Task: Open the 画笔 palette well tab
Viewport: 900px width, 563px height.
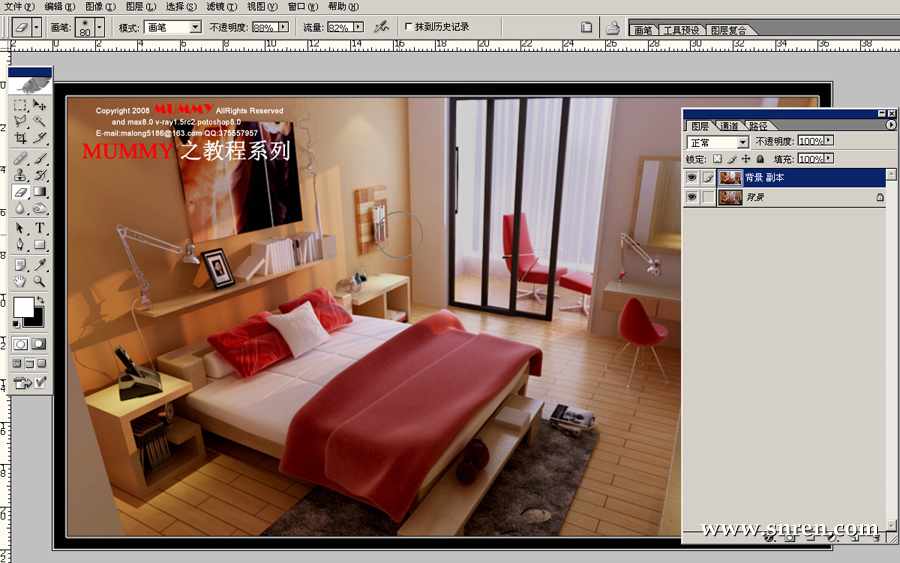Action: click(x=643, y=30)
